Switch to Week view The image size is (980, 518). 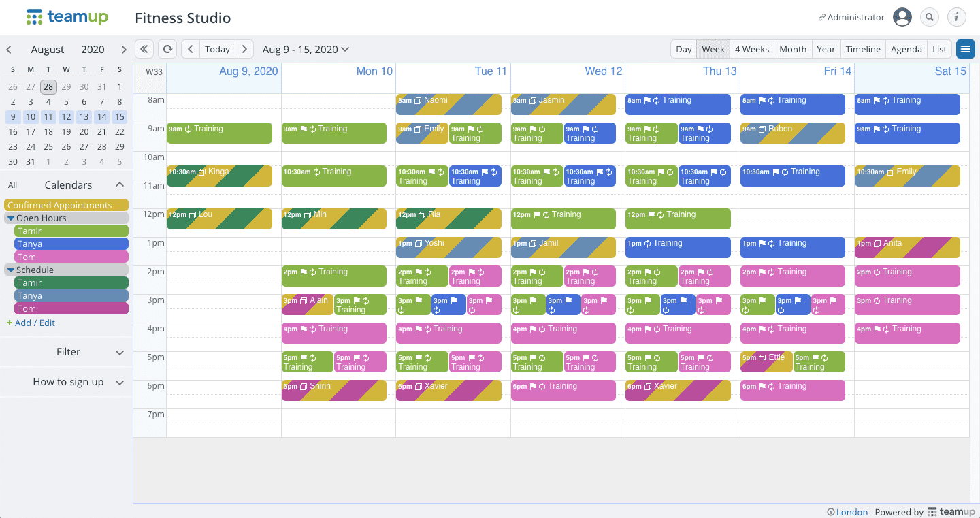tap(713, 49)
